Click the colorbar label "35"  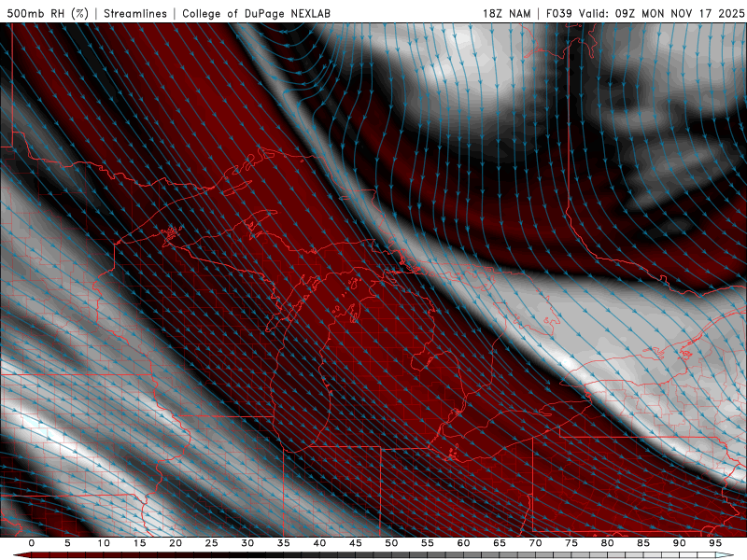click(x=284, y=543)
